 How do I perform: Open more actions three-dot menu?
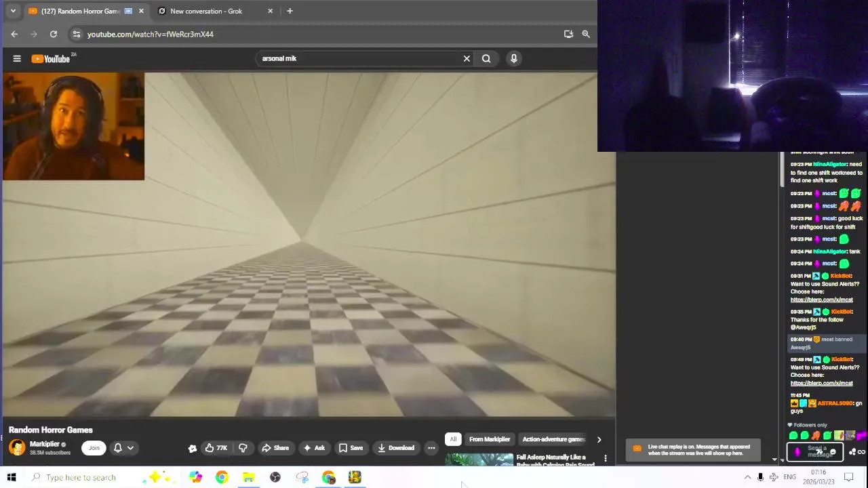click(431, 447)
